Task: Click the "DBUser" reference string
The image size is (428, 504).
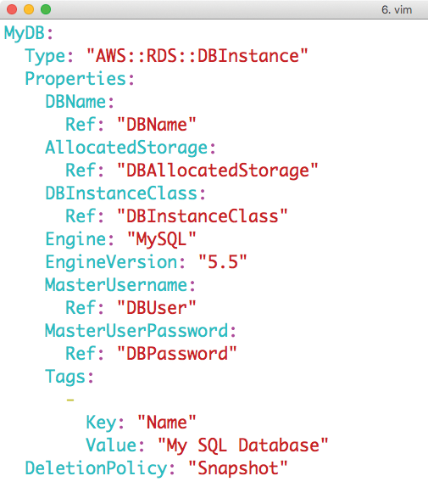Action: (156, 308)
